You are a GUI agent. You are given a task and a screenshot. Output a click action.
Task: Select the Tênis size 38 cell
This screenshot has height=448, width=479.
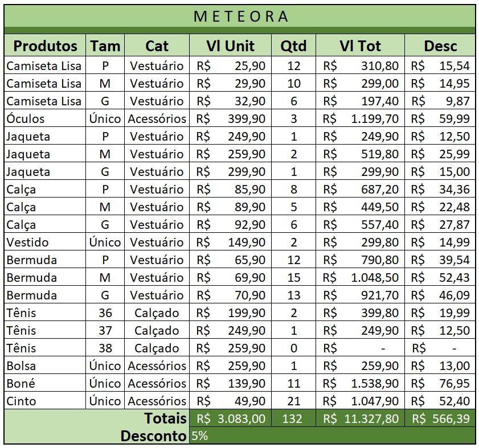coord(105,348)
